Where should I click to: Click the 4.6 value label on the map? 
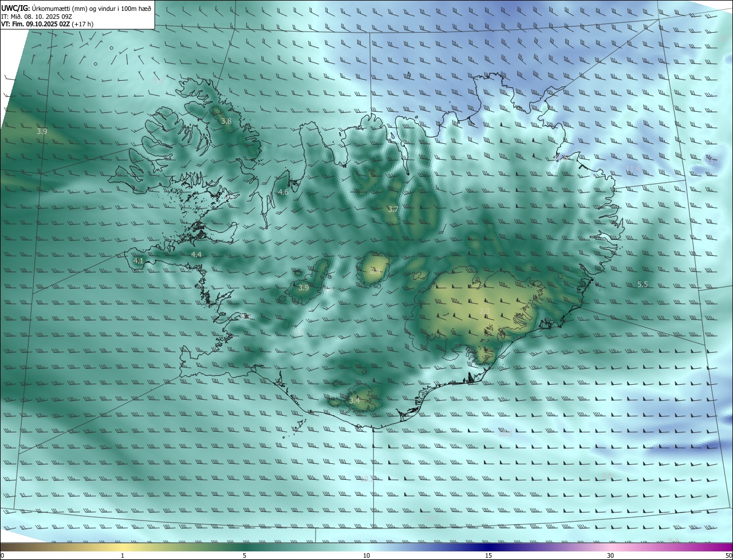click(x=283, y=192)
